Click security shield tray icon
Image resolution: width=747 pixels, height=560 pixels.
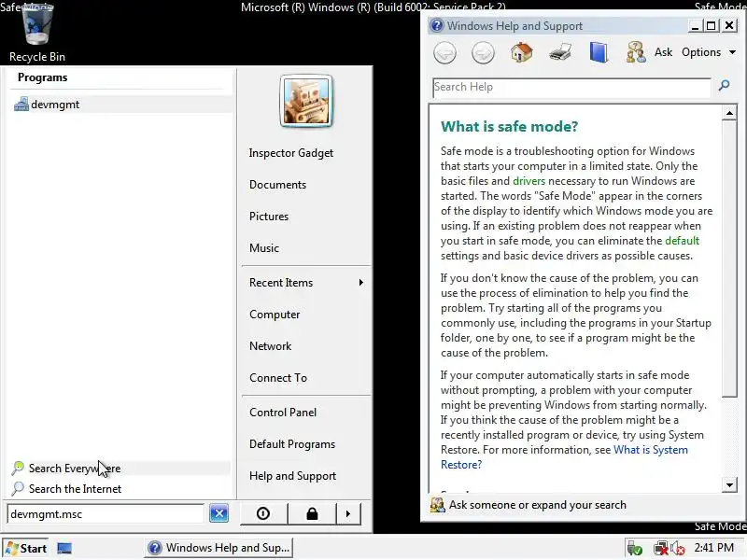pyautogui.click(x=635, y=549)
